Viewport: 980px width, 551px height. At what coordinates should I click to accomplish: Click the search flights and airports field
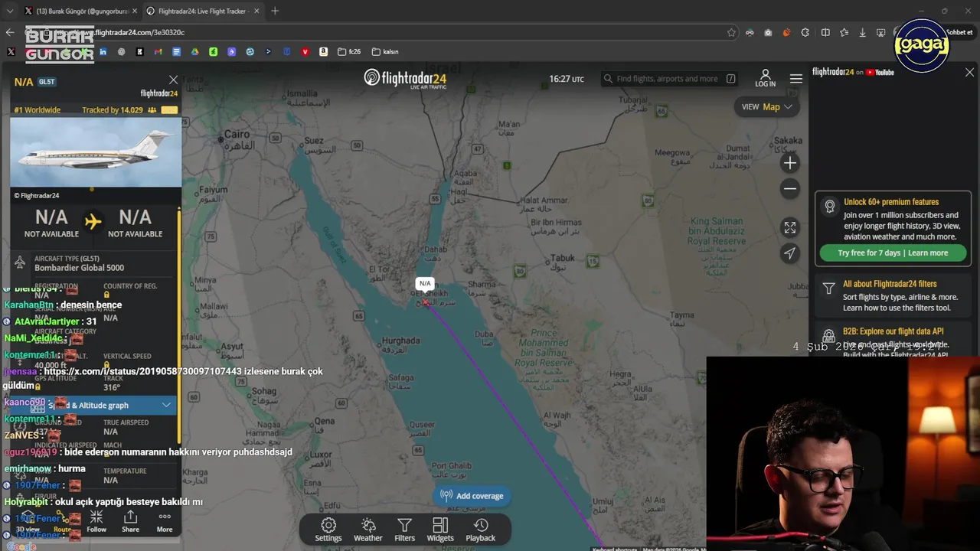[x=669, y=79]
